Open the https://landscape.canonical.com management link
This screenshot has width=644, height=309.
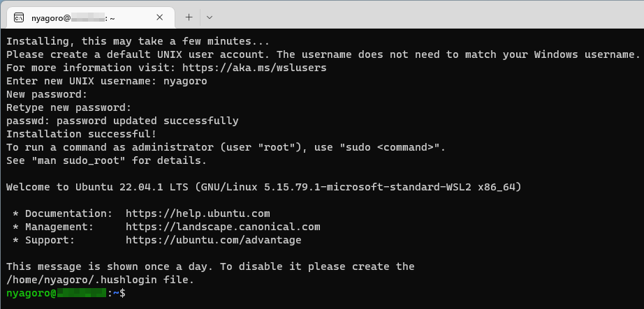click(x=223, y=227)
